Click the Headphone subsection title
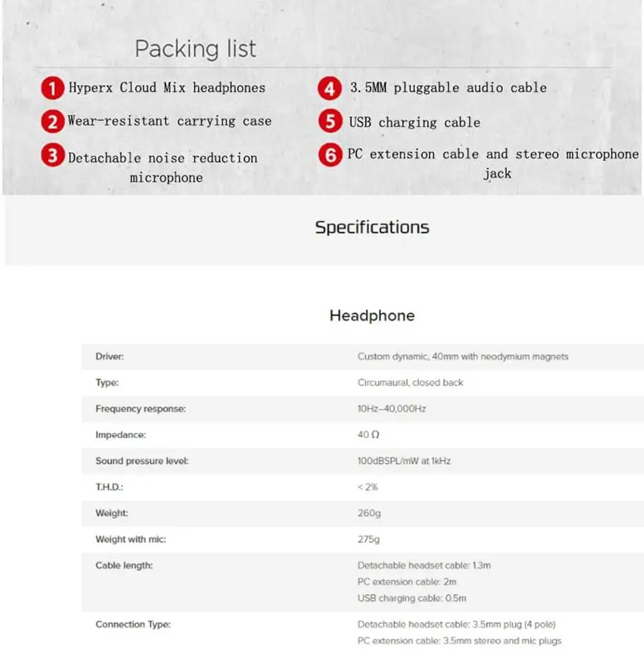 (372, 316)
